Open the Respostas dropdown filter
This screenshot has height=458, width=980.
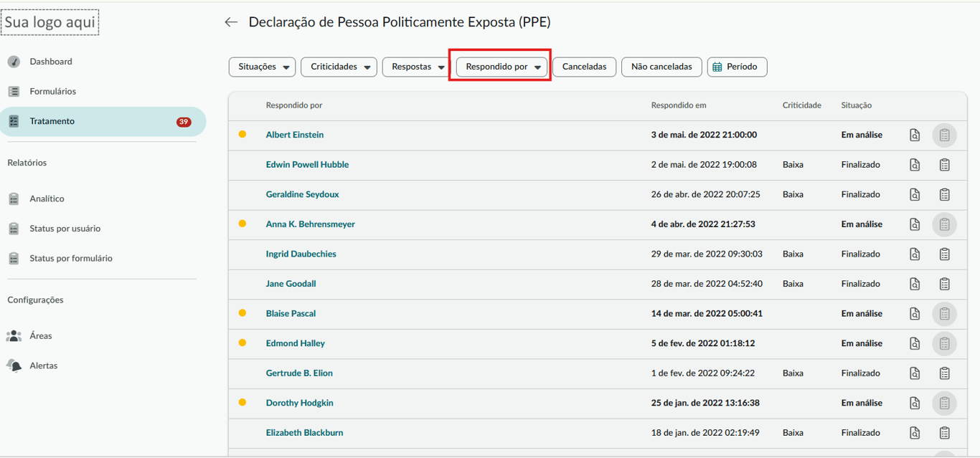tap(417, 67)
